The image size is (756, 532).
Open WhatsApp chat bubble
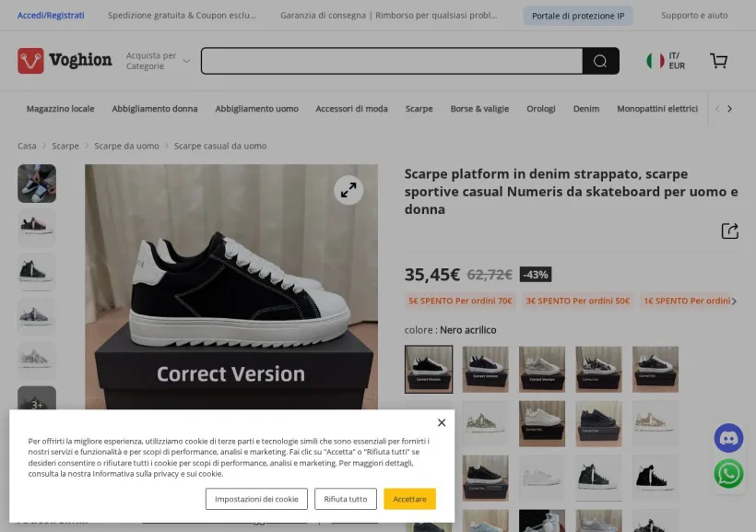coord(728,474)
